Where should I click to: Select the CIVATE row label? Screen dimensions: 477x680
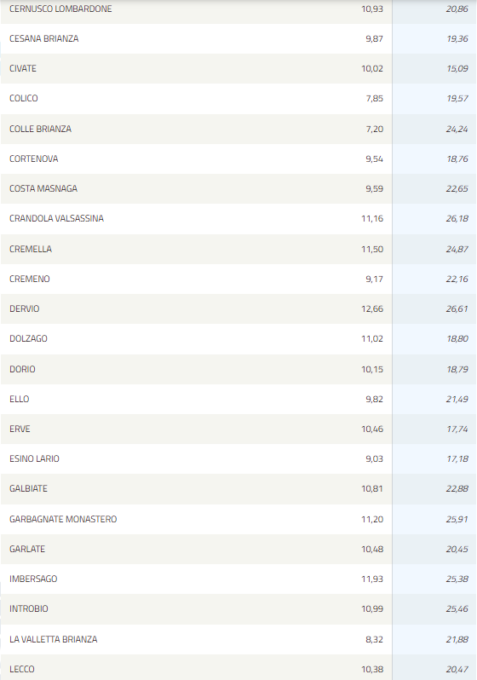(x=23, y=69)
